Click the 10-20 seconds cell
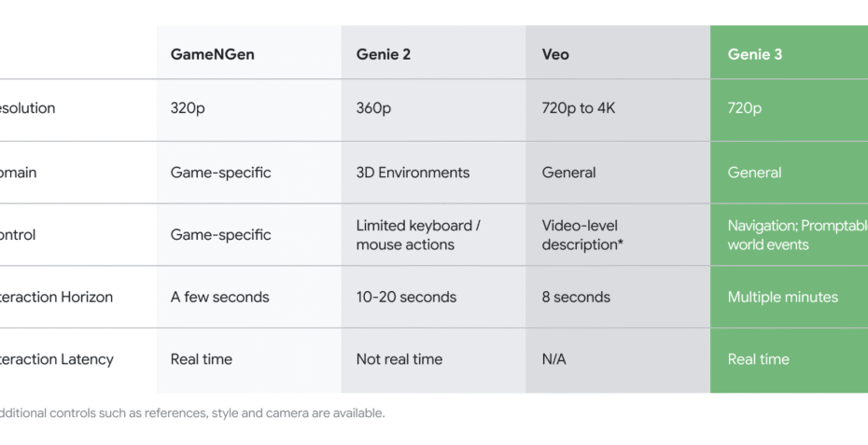The width and height of the screenshot is (868, 445). [x=433, y=297]
